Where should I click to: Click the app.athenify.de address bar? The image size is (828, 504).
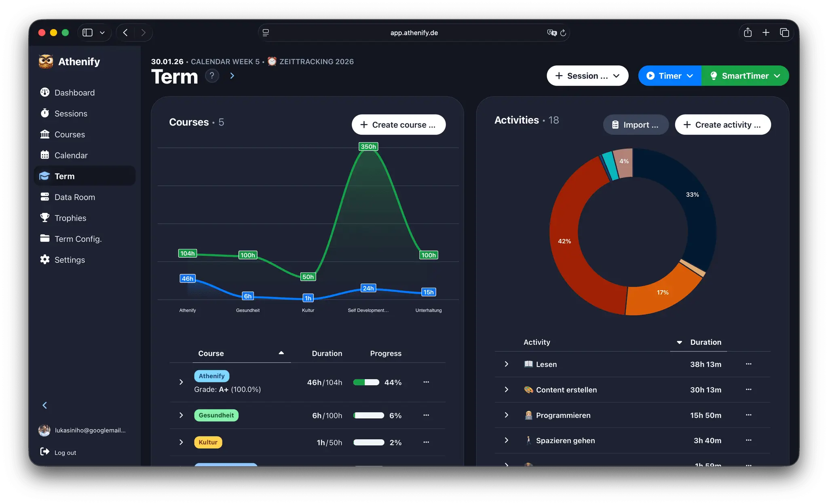(414, 33)
